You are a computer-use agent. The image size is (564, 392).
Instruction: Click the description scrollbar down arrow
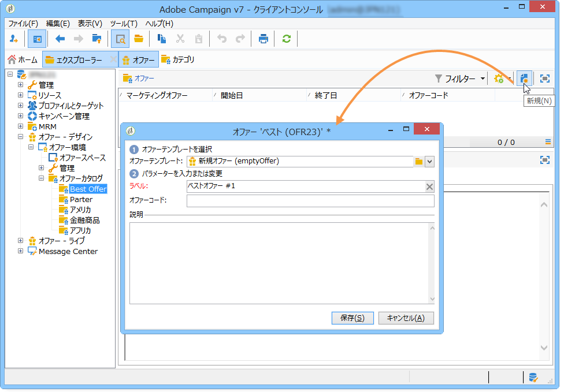click(x=432, y=299)
